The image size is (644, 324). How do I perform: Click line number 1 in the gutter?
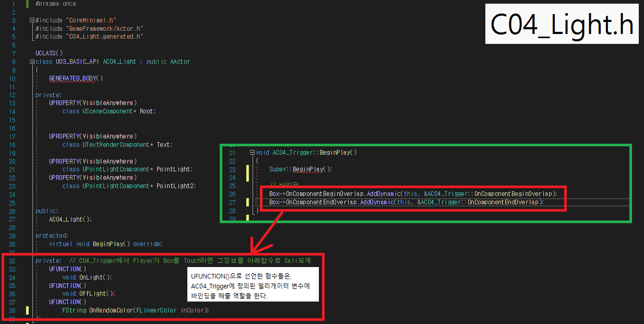[x=14, y=4]
